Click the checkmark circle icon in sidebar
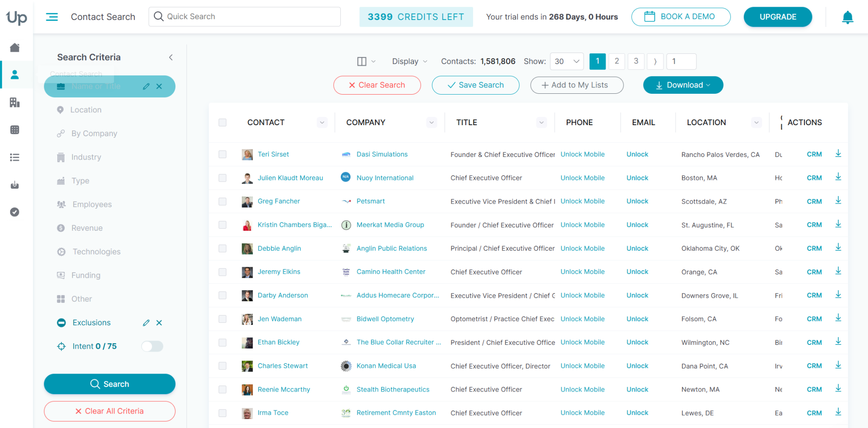Image resolution: width=868 pixels, height=428 pixels. click(x=15, y=212)
